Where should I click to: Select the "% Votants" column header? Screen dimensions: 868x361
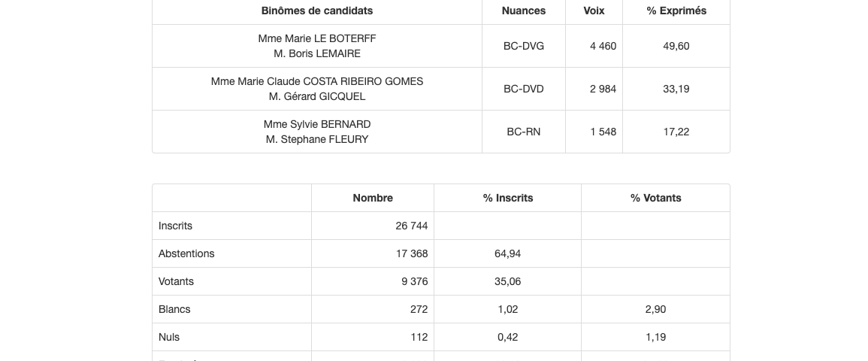pos(656,198)
